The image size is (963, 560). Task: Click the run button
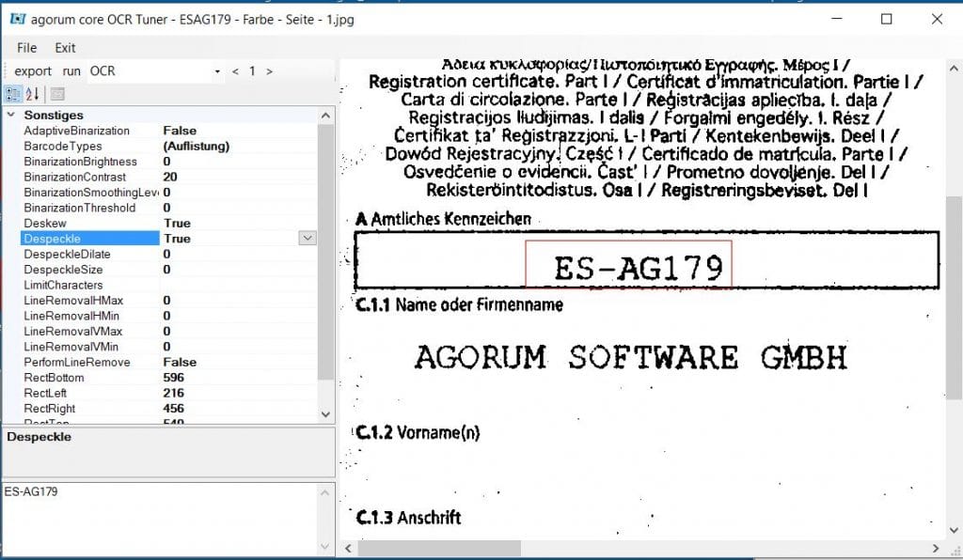(x=71, y=71)
